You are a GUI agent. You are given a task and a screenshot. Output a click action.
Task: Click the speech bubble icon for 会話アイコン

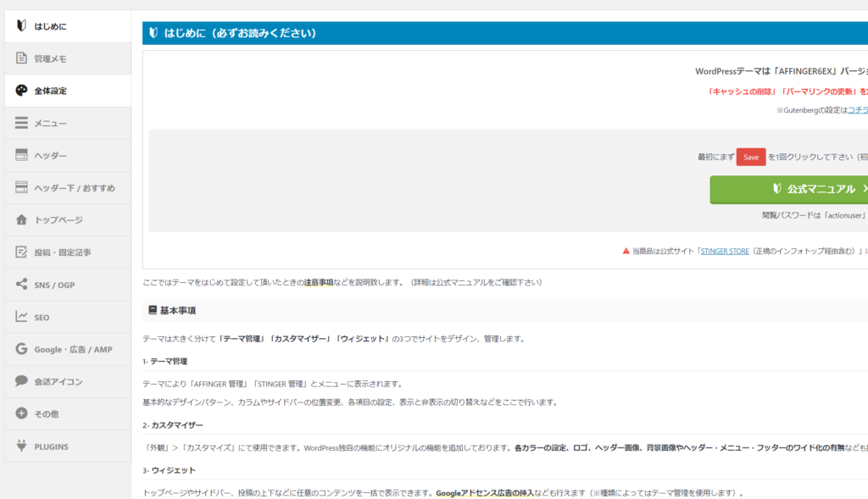tap(21, 380)
